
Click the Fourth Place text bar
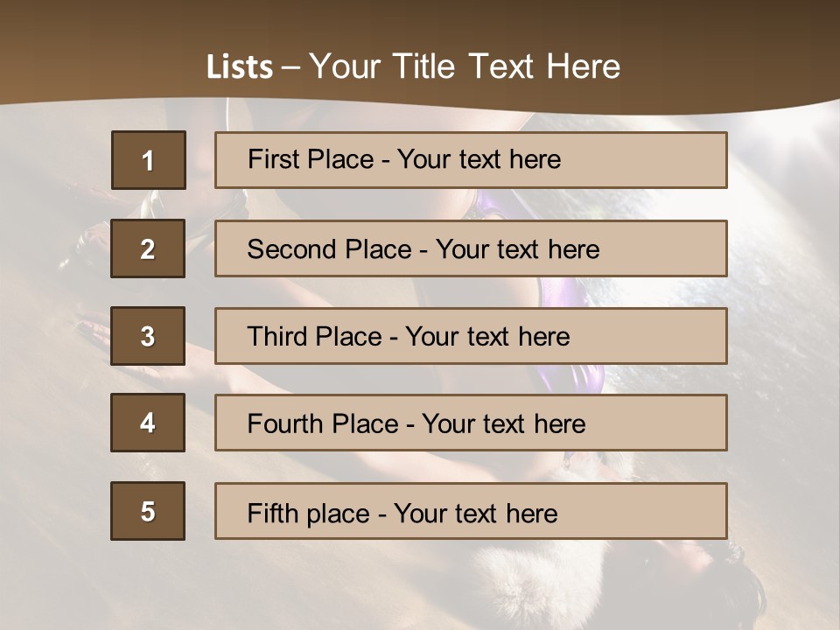471,423
